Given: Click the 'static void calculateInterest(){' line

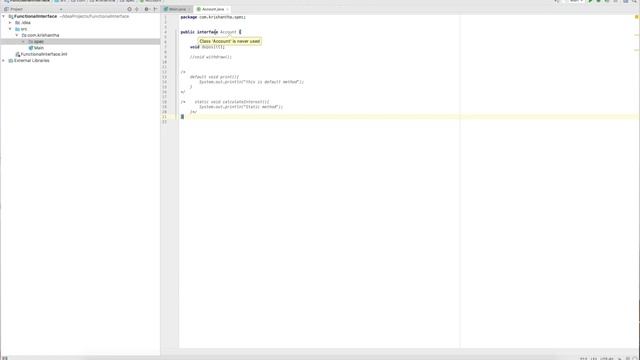Looking at the screenshot, I should pos(232,102).
